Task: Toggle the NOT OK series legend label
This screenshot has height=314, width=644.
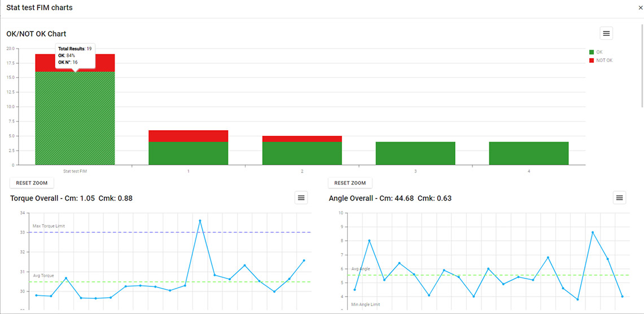Action: coord(604,60)
